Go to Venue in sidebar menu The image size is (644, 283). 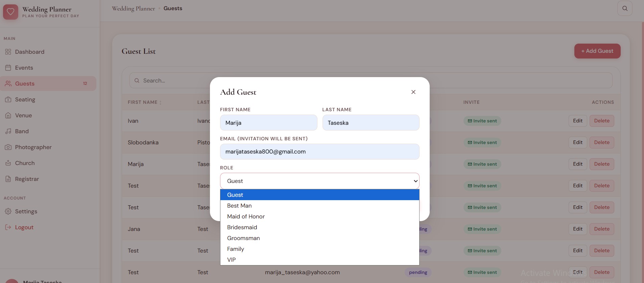coord(23,115)
